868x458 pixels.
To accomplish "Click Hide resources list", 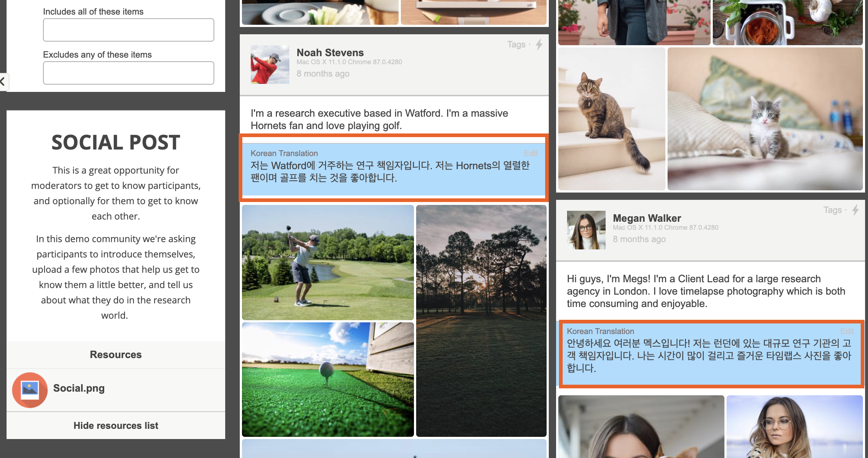I will [116, 426].
